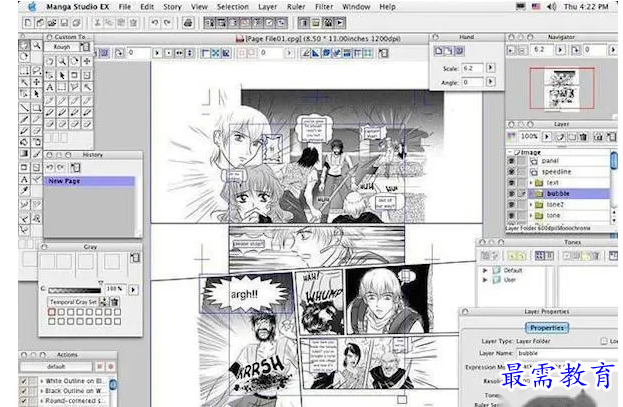Click the Layer panel menu icon at right
Image resolution: width=623 pixels, height=407 pixels.
tap(612, 137)
